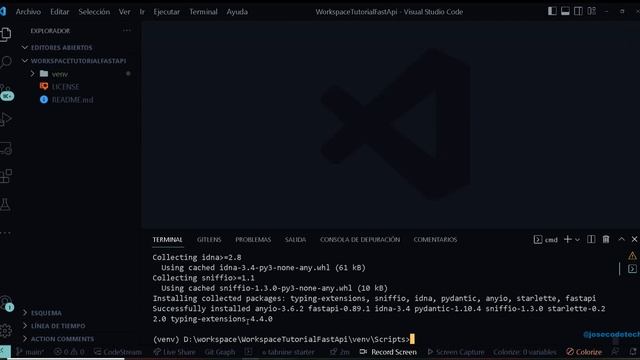Open notifications bell in status bar
The width and height of the screenshot is (640, 360).
(633, 352)
